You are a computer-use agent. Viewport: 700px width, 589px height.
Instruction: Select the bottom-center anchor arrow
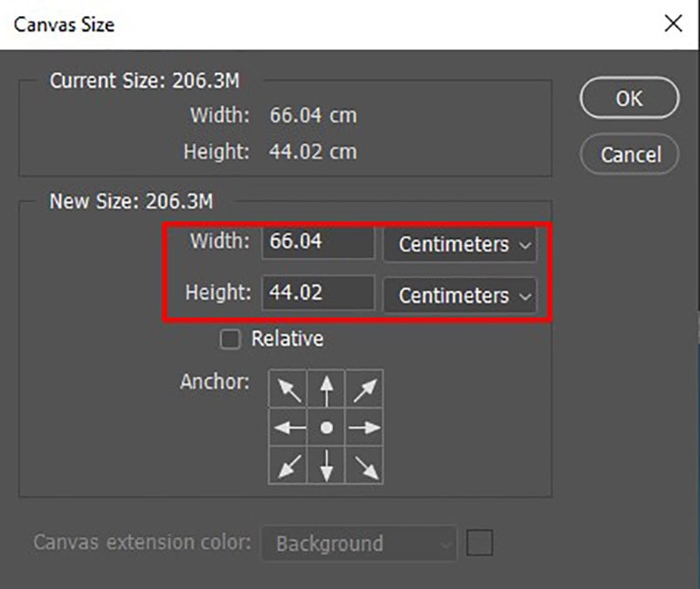coord(326,465)
